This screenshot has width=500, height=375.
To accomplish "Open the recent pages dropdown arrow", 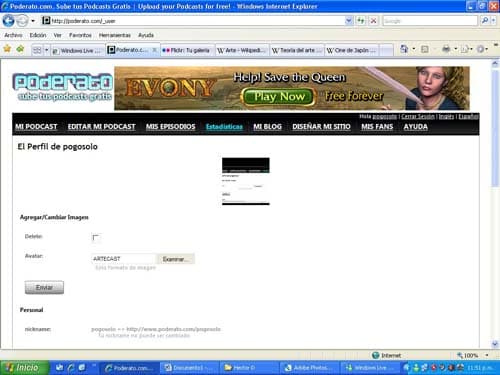I will (33, 21).
